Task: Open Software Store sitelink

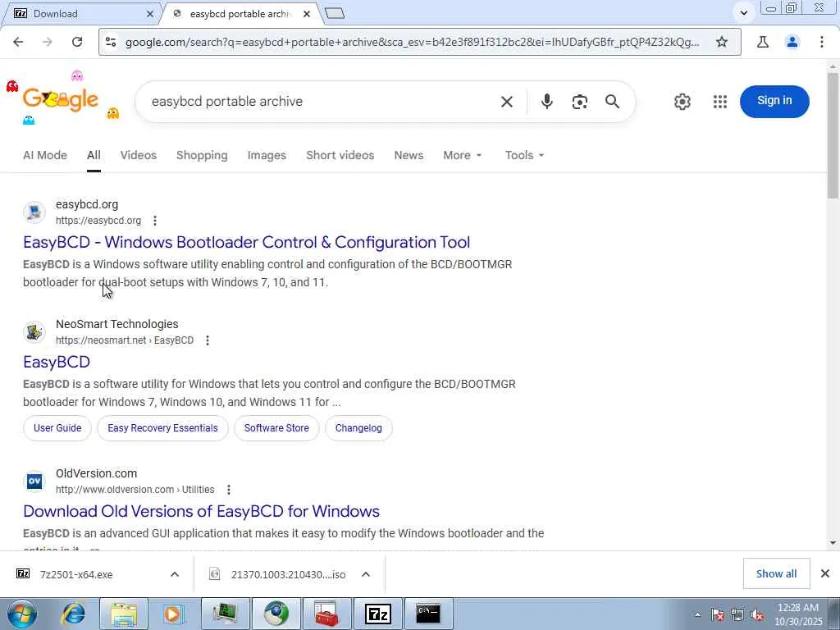Action: (276, 428)
